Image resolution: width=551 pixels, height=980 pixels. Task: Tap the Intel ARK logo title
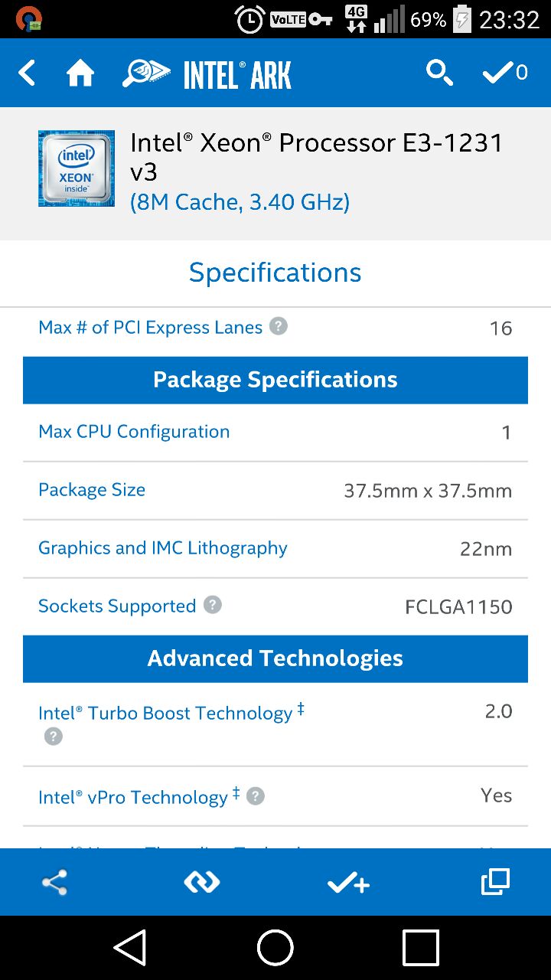(207, 74)
